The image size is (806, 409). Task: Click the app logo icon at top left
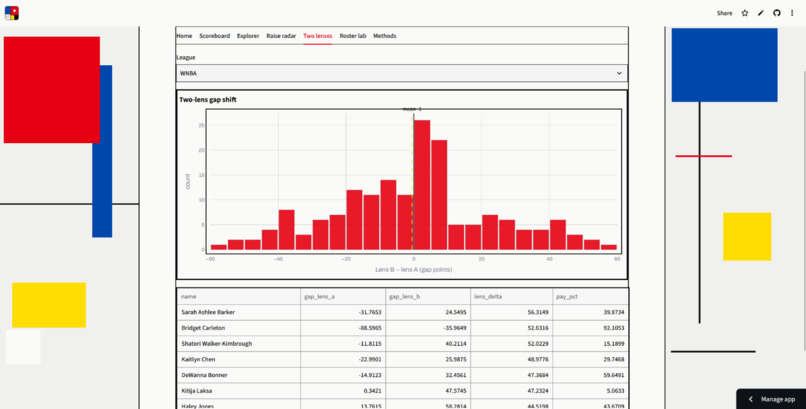tap(12, 13)
